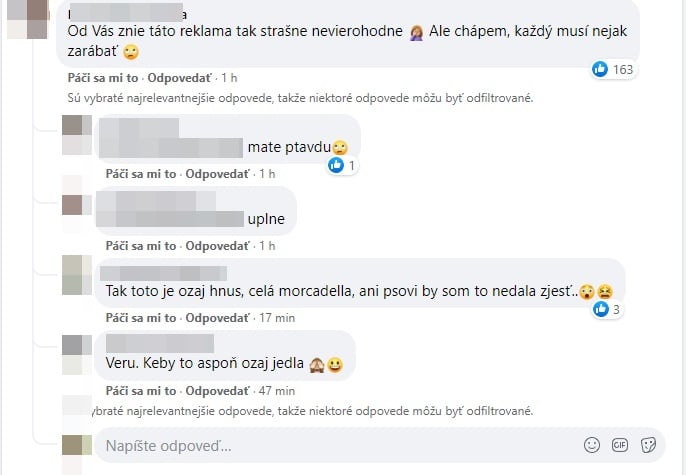Image resolution: width=686 pixels, height=475 pixels.
Task: Open the '47 min' timestamp link
Action: pyautogui.click(x=277, y=391)
